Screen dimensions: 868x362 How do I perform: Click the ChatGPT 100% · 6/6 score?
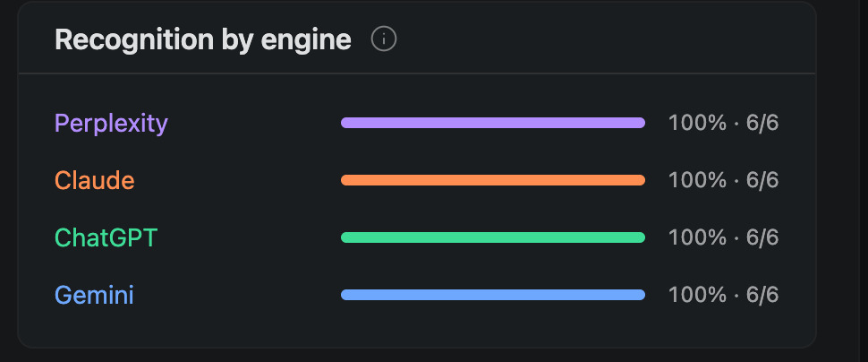pos(724,237)
